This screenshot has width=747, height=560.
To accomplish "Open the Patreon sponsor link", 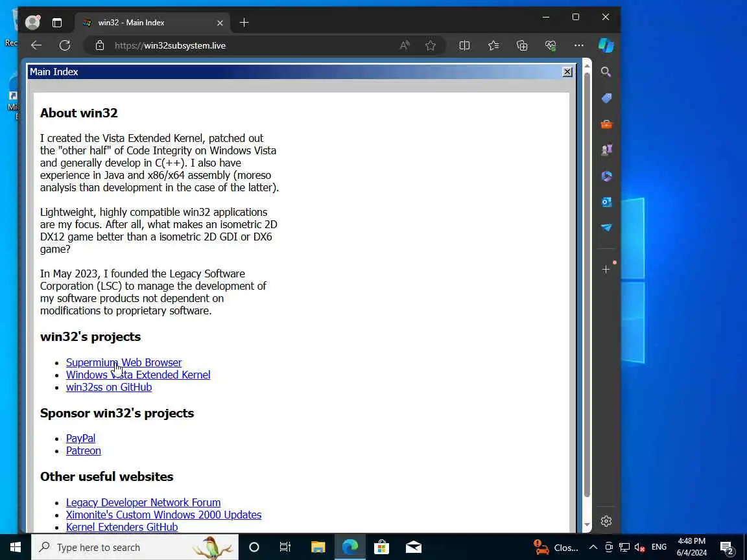I will pos(84,450).
